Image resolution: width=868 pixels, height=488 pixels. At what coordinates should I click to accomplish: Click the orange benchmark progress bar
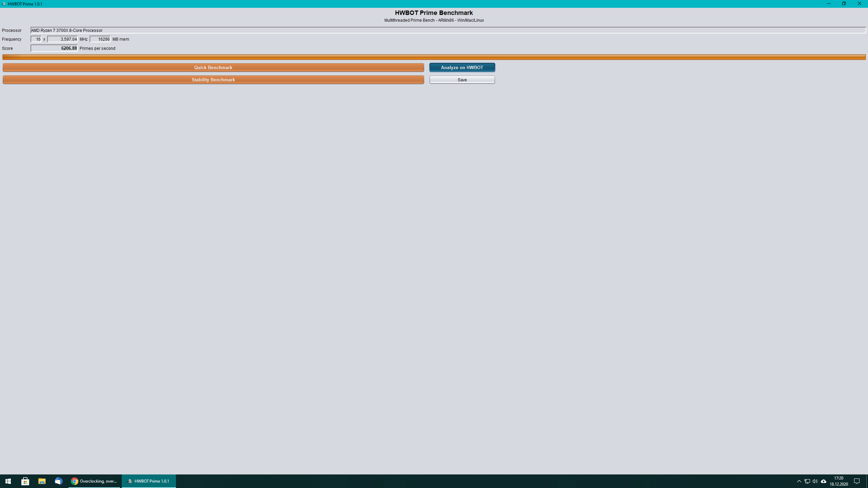pos(434,57)
